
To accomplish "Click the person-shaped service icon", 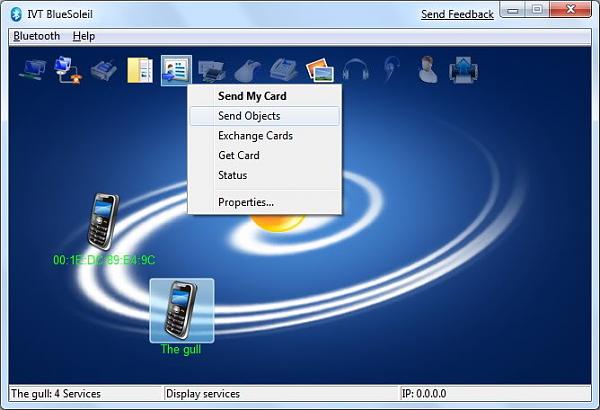I will (x=427, y=69).
